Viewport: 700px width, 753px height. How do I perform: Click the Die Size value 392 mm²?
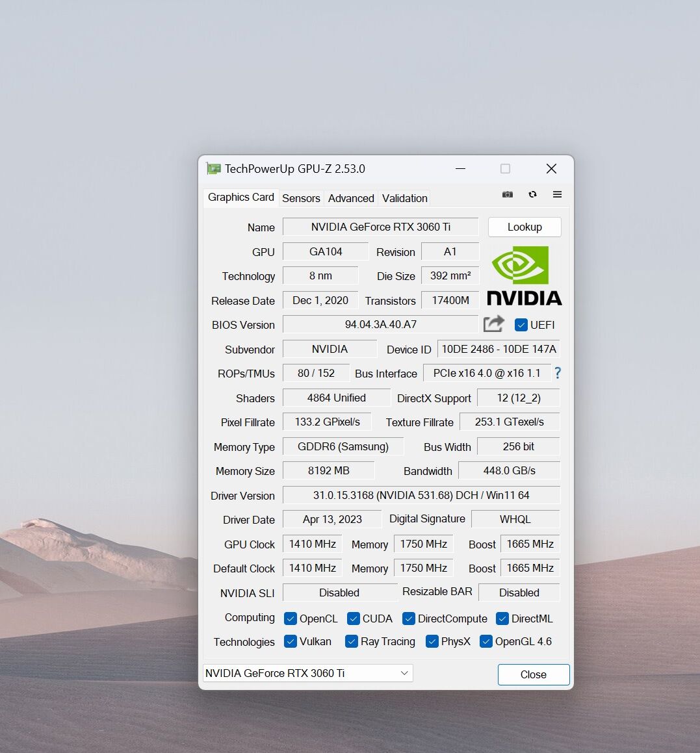tap(450, 275)
